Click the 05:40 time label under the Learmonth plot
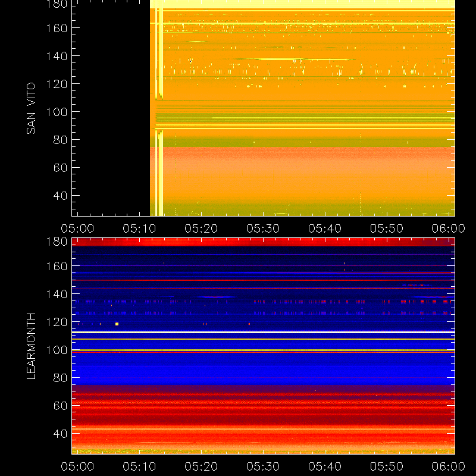 (x=325, y=466)
